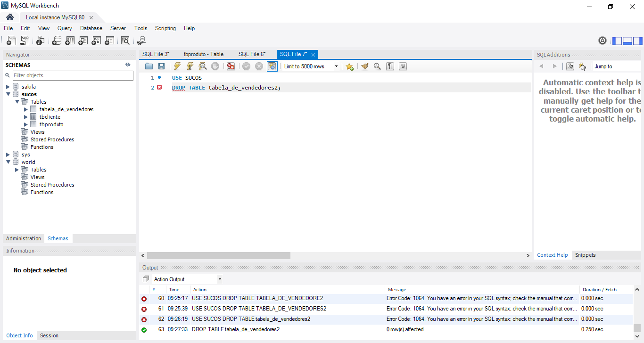Beautify the SQL script with the broom icon
Screen dimensions: 644x343
(x=364, y=66)
